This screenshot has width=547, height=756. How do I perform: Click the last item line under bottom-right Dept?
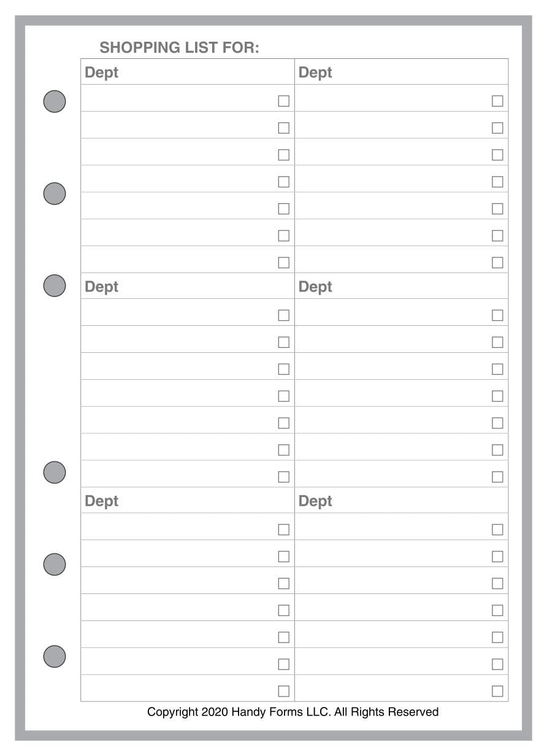pyautogui.click(x=392, y=690)
